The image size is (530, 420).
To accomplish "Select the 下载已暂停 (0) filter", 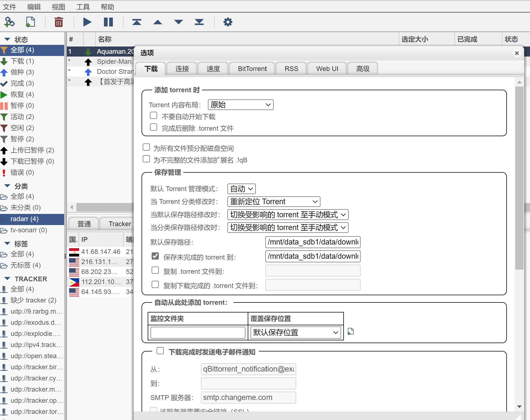I will tap(32, 161).
